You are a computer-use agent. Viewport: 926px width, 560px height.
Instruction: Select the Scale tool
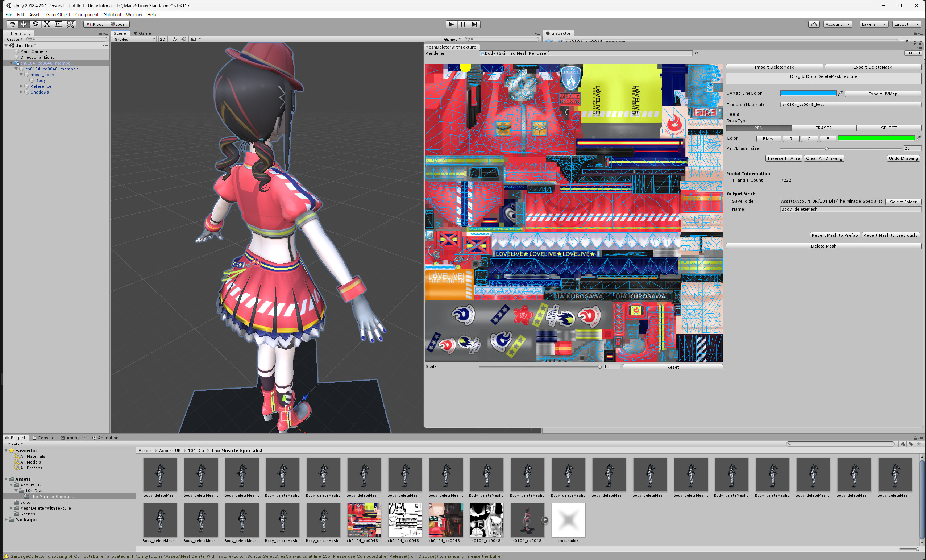(x=47, y=24)
